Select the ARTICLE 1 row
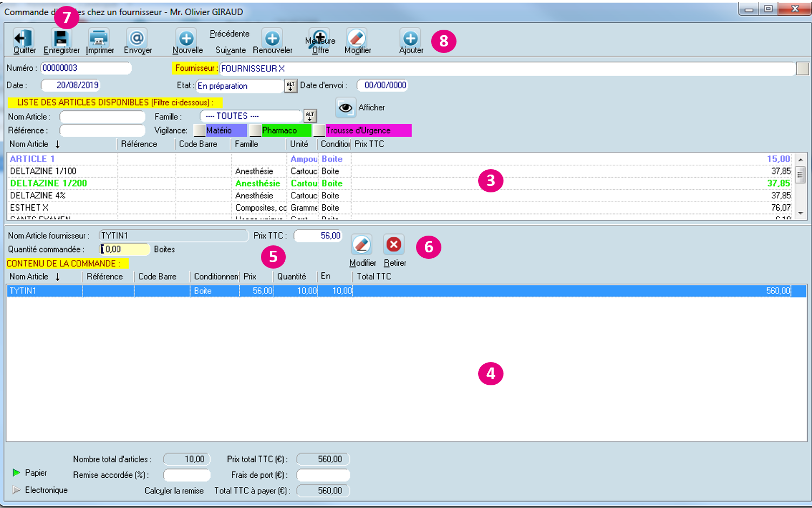The height and width of the screenshot is (508, 812). [400, 159]
